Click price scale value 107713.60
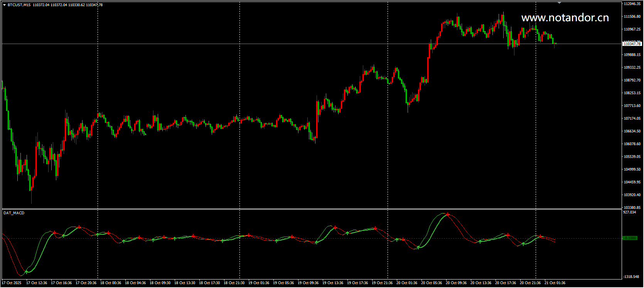Image resolution: width=644 pixels, height=288 pixels. pyautogui.click(x=632, y=106)
